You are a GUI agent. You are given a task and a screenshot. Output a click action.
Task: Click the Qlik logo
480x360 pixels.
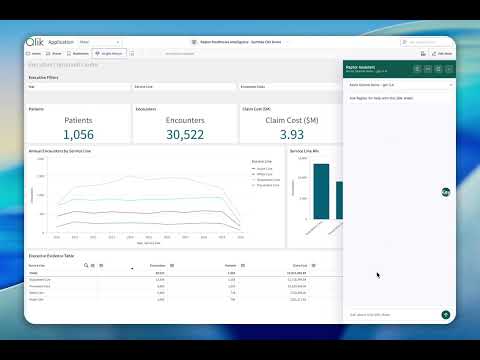tap(35, 42)
